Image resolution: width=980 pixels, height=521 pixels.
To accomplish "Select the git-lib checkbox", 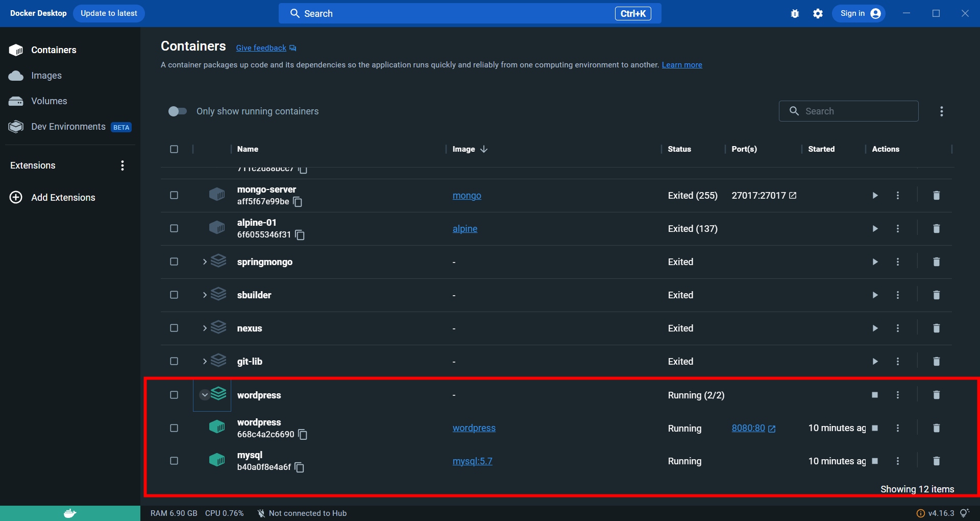I will click(x=174, y=361).
